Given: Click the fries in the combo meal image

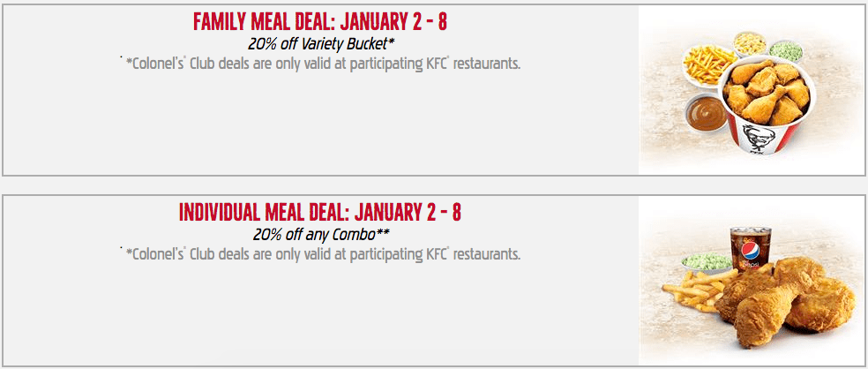Looking at the screenshot, I should tap(695, 291).
